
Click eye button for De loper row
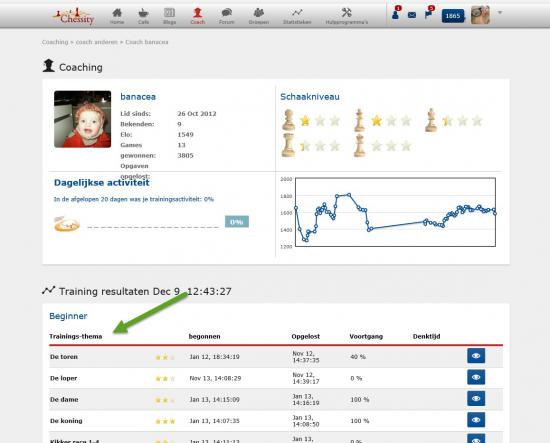pyautogui.click(x=476, y=377)
